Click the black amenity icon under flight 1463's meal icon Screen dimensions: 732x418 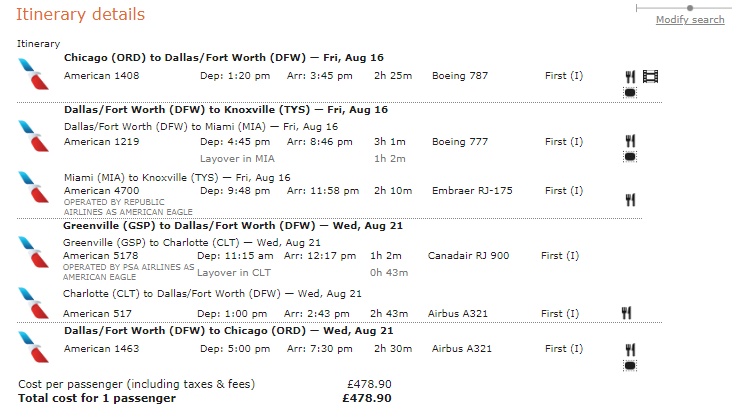[630, 366]
